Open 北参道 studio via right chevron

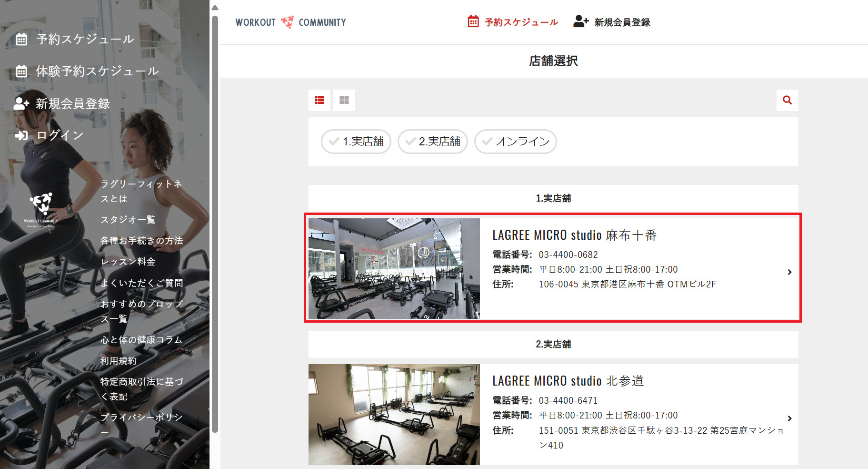click(789, 418)
